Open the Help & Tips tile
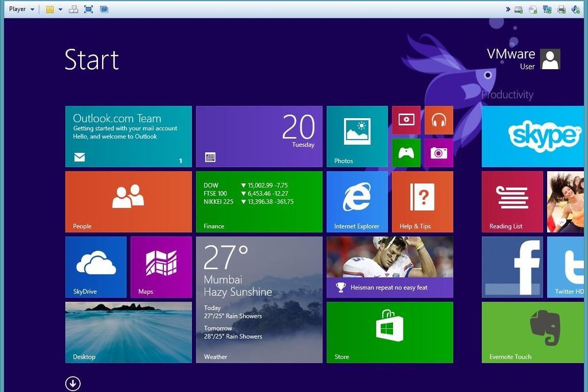Viewport: 588px width, 392px height. [423, 202]
